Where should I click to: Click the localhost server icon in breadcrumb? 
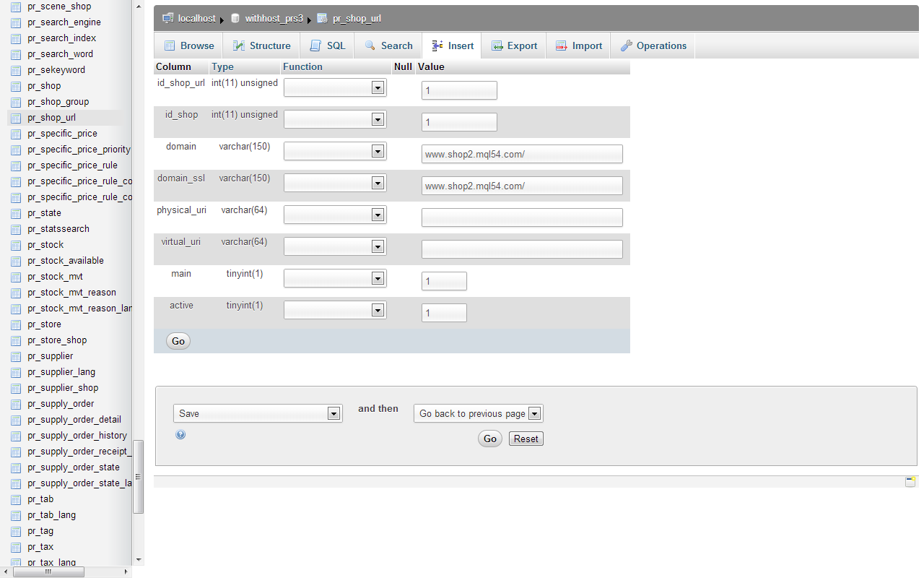pos(168,18)
